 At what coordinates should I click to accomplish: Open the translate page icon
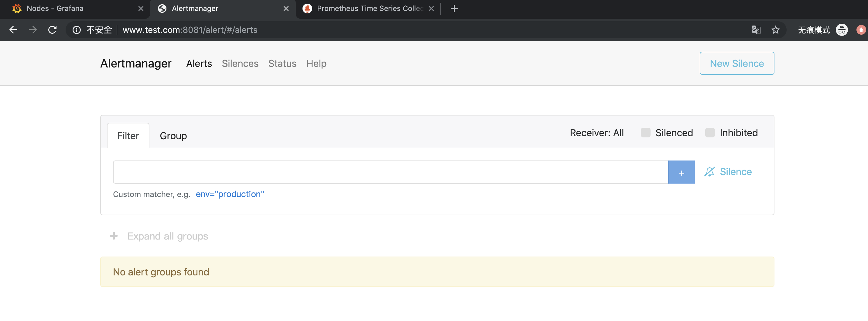(756, 30)
